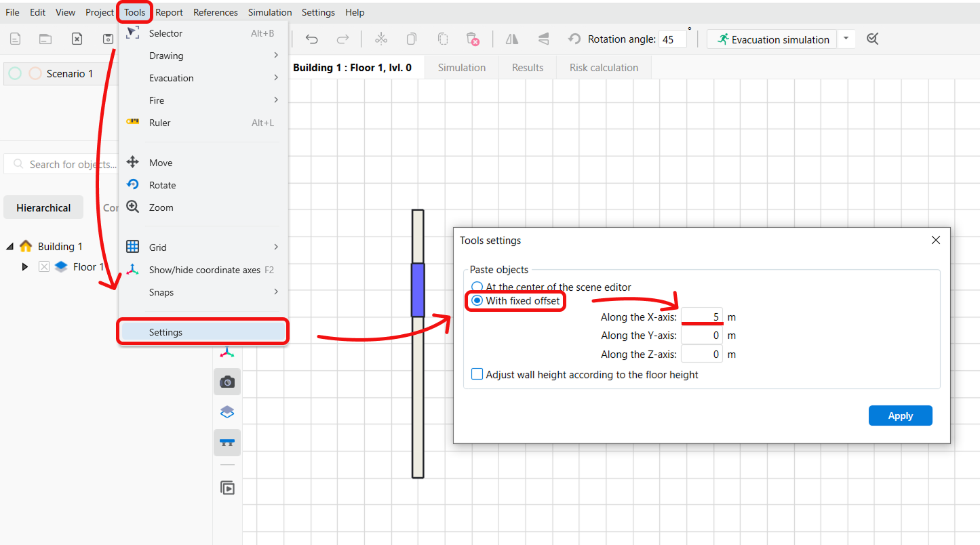Open the Evacuation simulation dropdown arrow
The height and width of the screenshot is (545, 980).
point(846,39)
